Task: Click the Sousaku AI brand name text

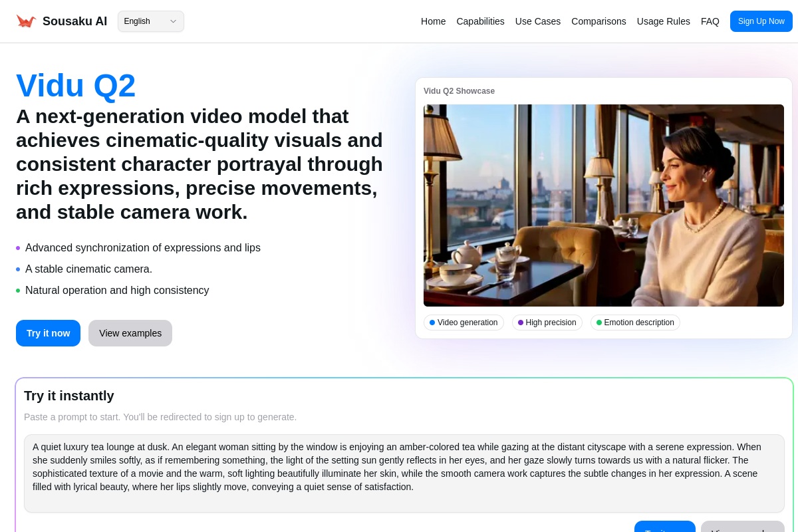Action: pyautogui.click(x=74, y=21)
